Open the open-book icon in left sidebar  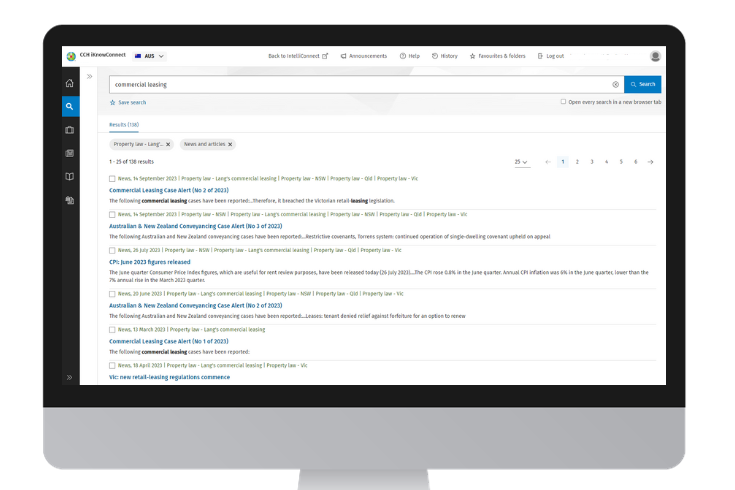70,176
